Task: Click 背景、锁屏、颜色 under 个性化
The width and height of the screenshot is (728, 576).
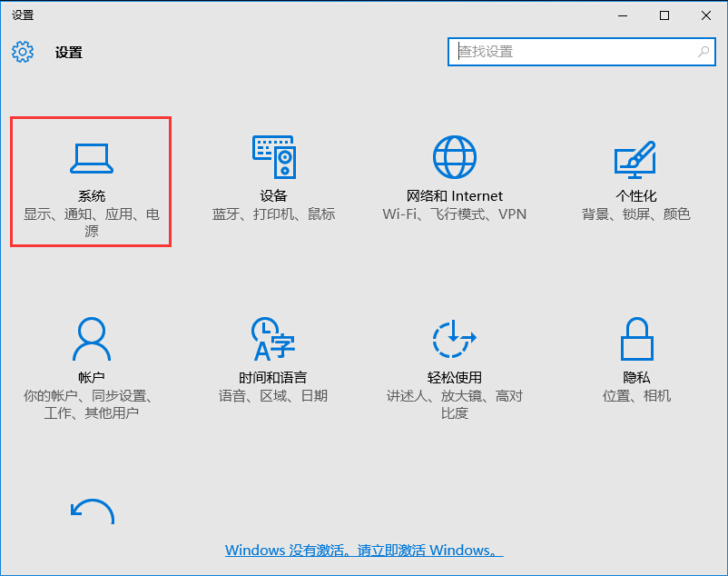Action: point(635,214)
